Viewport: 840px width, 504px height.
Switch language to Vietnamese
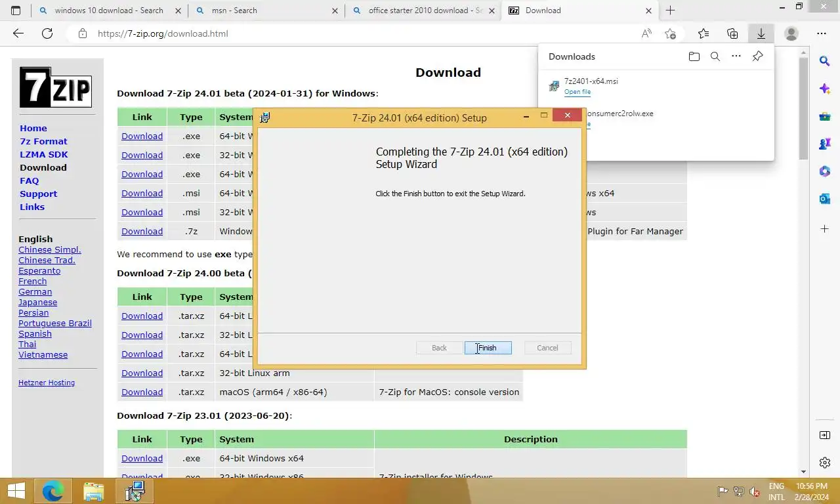[x=43, y=354]
